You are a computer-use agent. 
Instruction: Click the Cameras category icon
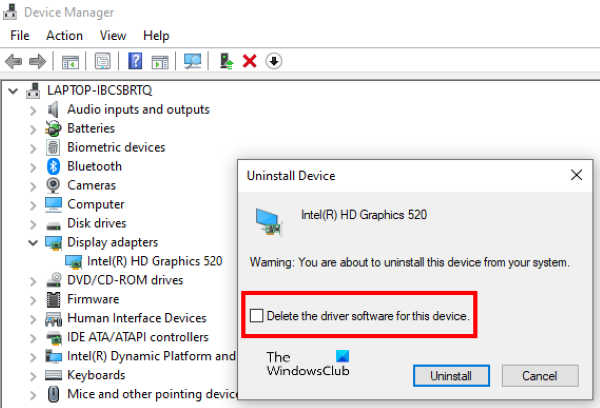53,185
